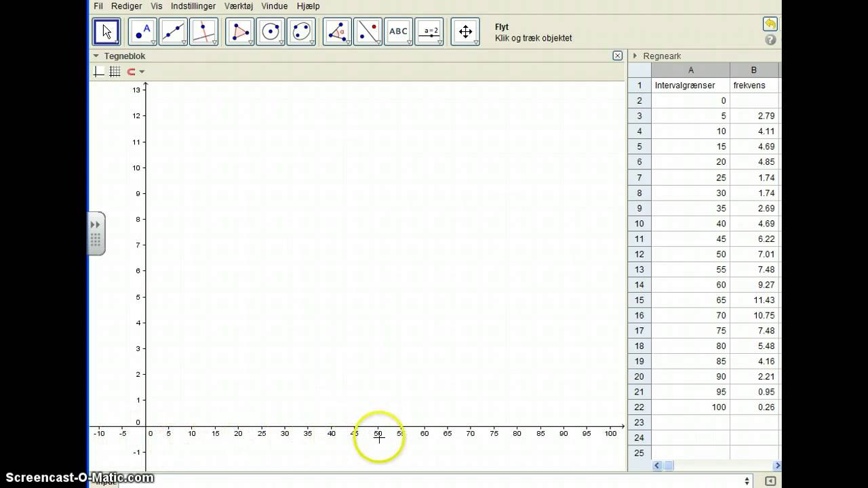
Task: Click the Tegneblok panel title
Action: pos(125,56)
